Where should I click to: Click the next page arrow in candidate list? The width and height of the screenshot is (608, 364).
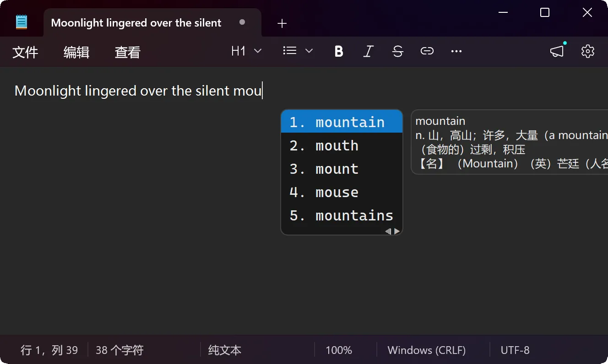pos(397,231)
